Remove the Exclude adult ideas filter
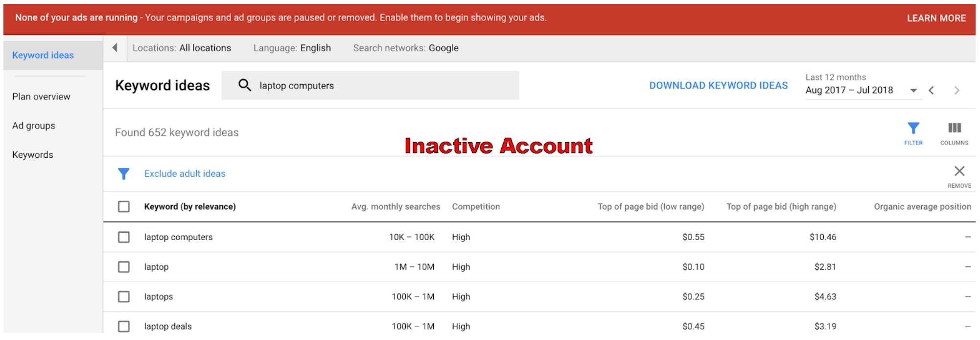 tap(959, 171)
